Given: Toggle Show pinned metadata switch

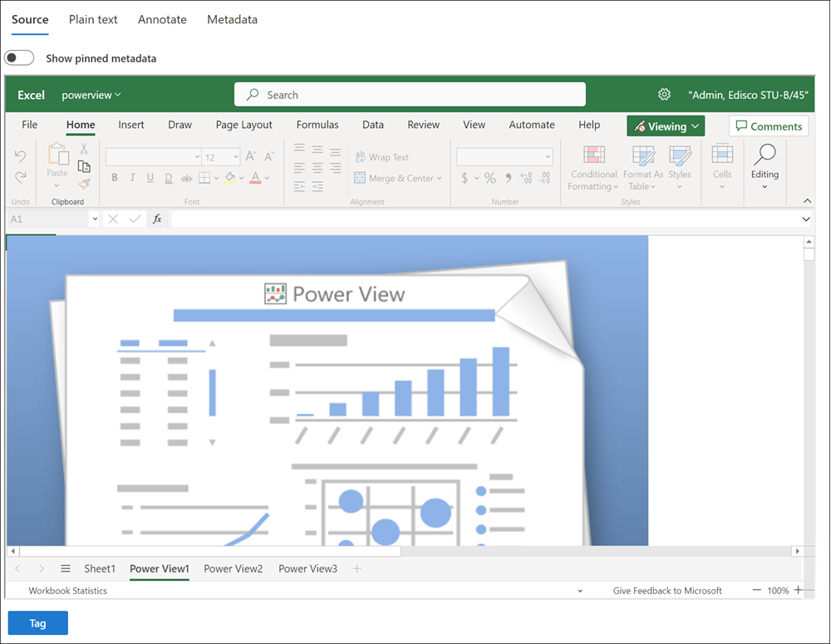Looking at the screenshot, I should 19,58.
